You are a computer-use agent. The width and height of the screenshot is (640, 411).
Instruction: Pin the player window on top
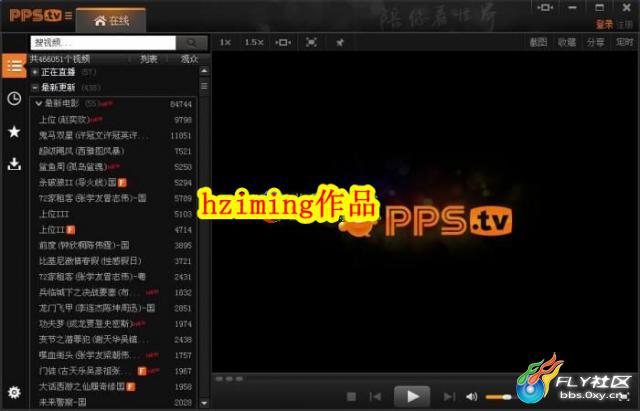(339, 42)
